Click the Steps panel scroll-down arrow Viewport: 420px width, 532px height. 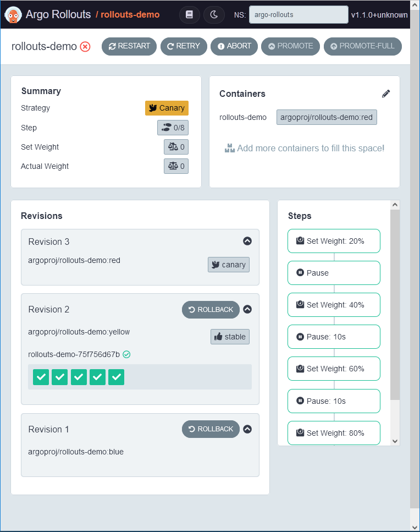click(x=395, y=441)
